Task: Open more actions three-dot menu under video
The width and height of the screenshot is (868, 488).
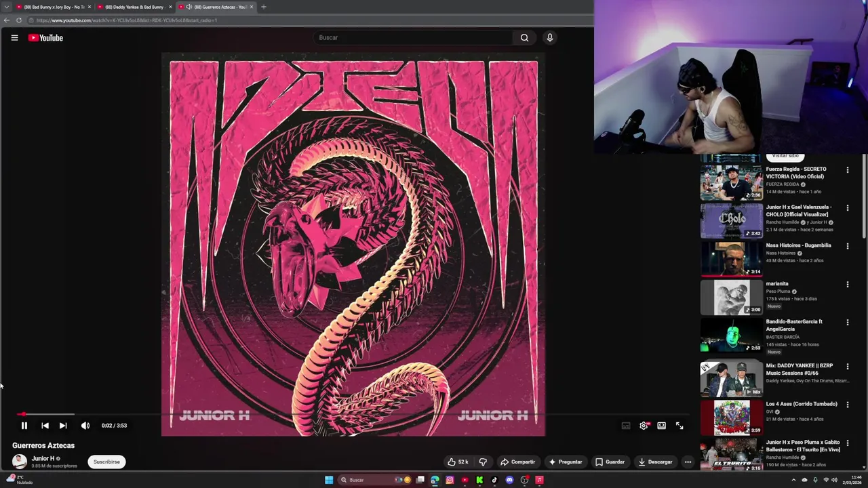Action: 688,462
